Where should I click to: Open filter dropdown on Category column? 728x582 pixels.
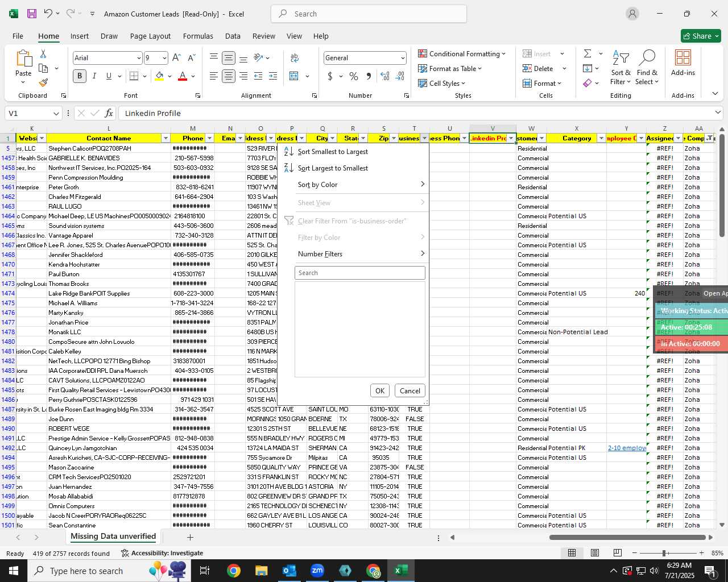(x=601, y=138)
